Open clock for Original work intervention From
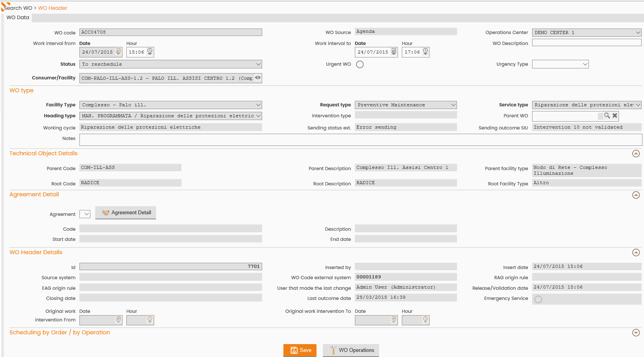644x357 pixels. pyautogui.click(x=150, y=319)
